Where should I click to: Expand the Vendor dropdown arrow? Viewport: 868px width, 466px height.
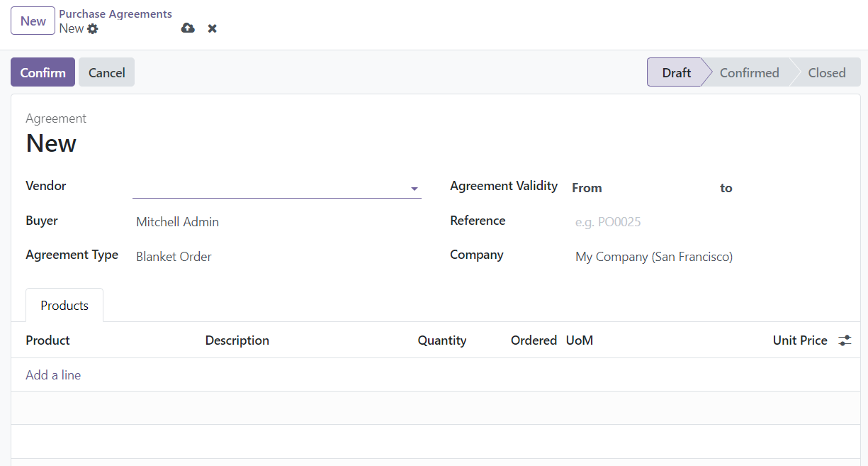414,189
